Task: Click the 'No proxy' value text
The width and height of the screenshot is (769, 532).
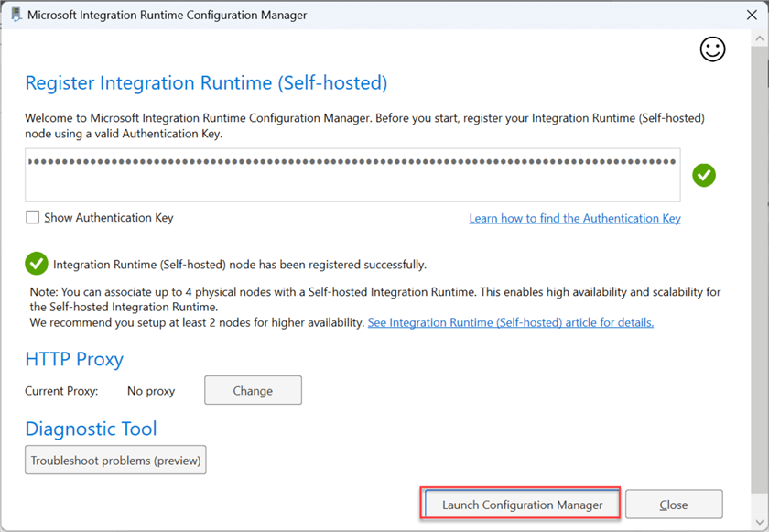Action: point(151,391)
